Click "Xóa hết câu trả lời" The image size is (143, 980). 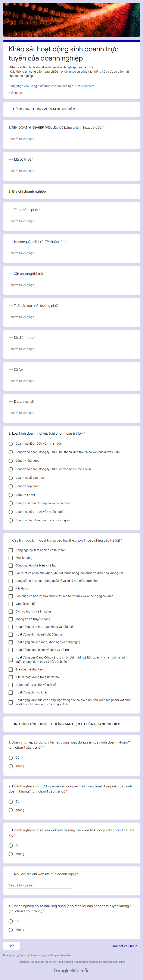pos(125,946)
